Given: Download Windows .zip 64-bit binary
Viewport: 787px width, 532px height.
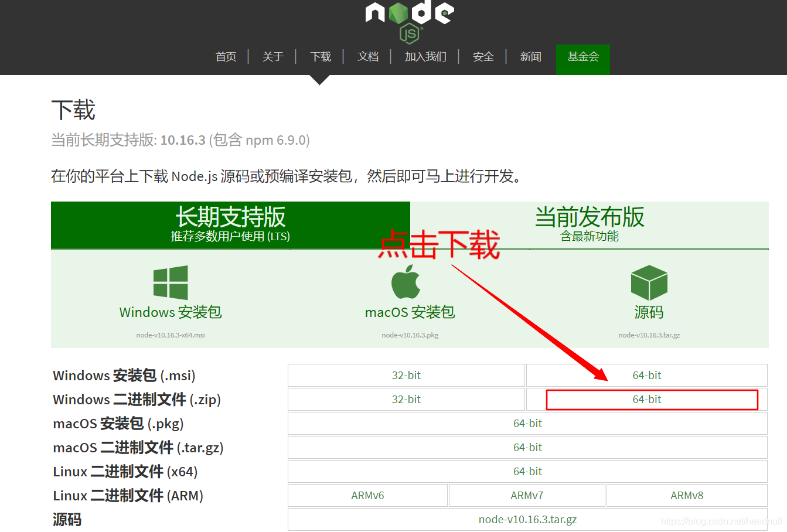Looking at the screenshot, I should (x=647, y=399).
